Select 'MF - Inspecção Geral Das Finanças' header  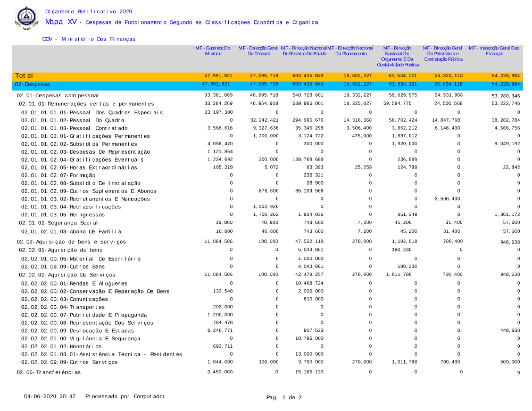coord(494,51)
